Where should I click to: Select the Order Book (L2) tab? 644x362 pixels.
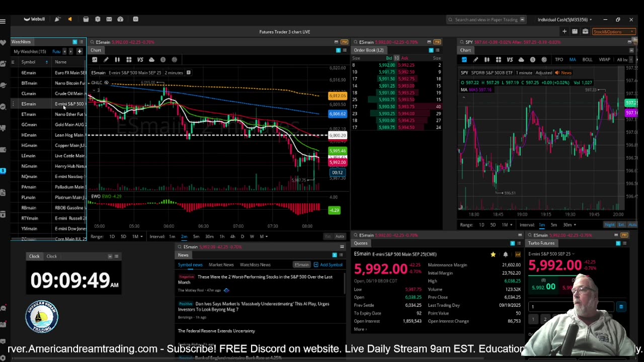point(369,50)
